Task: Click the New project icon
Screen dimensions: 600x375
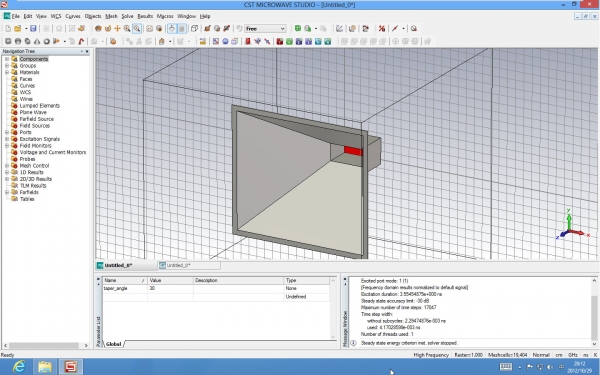Action: pyautogui.click(x=8, y=29)
